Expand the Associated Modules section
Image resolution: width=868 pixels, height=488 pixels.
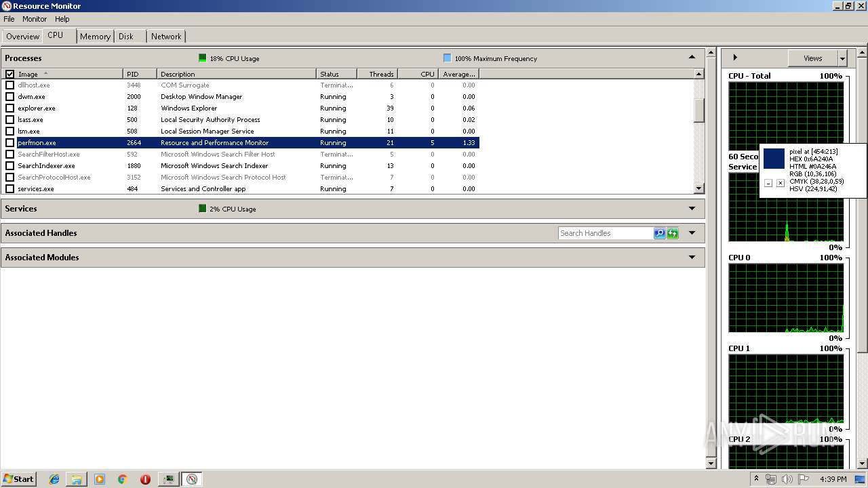(x=692, y=258)
